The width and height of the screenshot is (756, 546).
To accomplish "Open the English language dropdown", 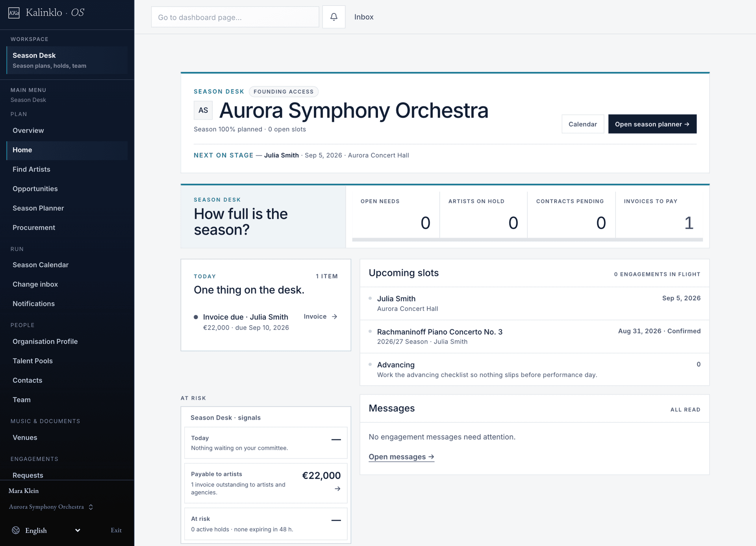I will 52,530.
